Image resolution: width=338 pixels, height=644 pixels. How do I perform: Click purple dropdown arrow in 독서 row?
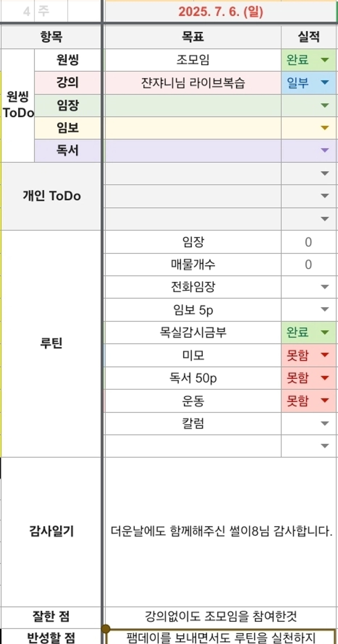324,150
